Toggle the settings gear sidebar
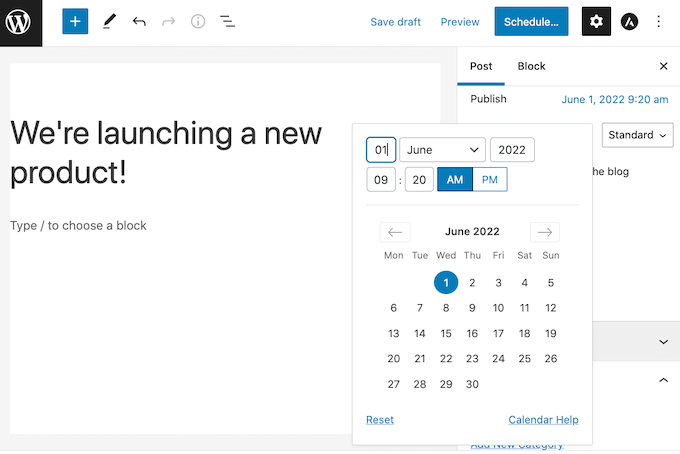 (x=596, y=21)
